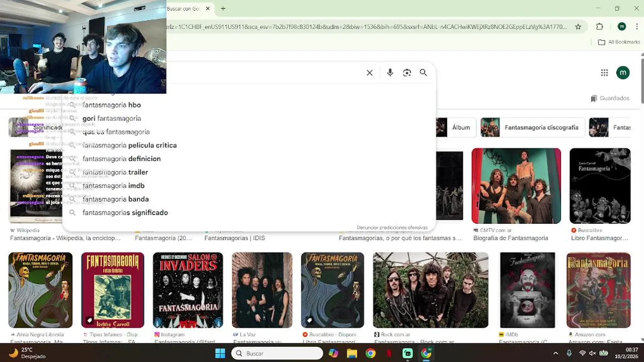Open a new browser tab
Viewport: 644px width, 362px height.
click(223, 9)
